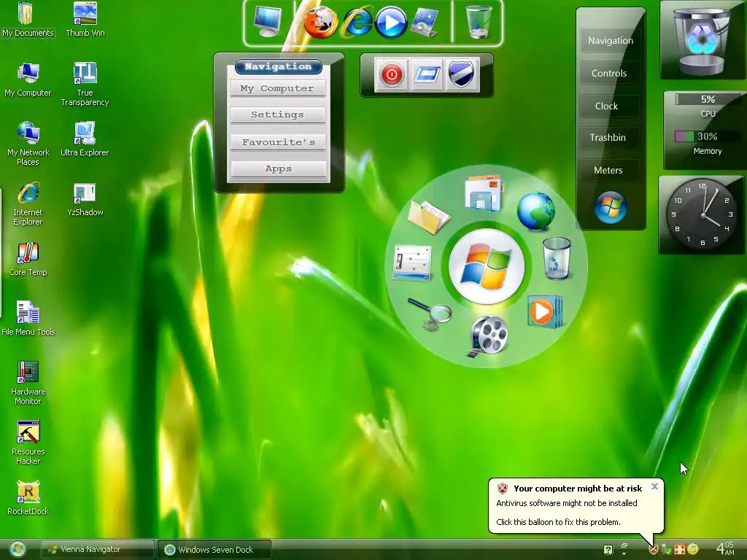Select the File Menu Tools desktop icon
This screenshot has height=560, width=747.
pos(28,319)
